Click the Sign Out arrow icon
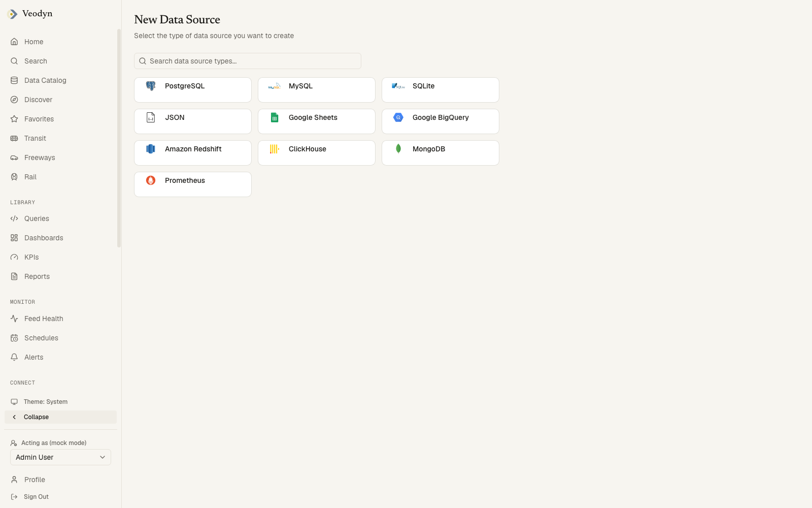The width and height of the screenshot is (812, 508). [14, 497]
